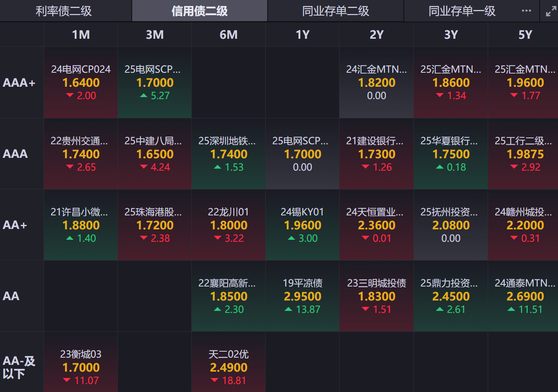Viewport: 558px width, 392px height.
Task: Click the 5Y column header
Action: pos(525,35)
